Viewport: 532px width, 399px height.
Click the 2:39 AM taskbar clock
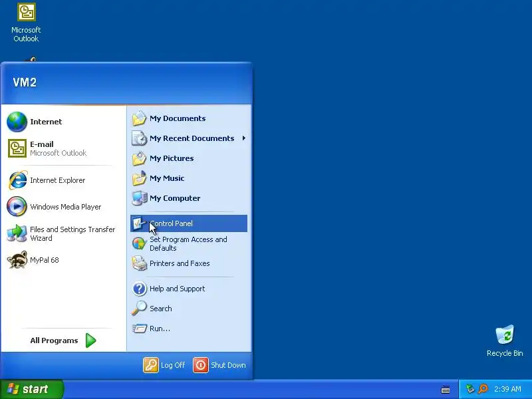point(507,389)
